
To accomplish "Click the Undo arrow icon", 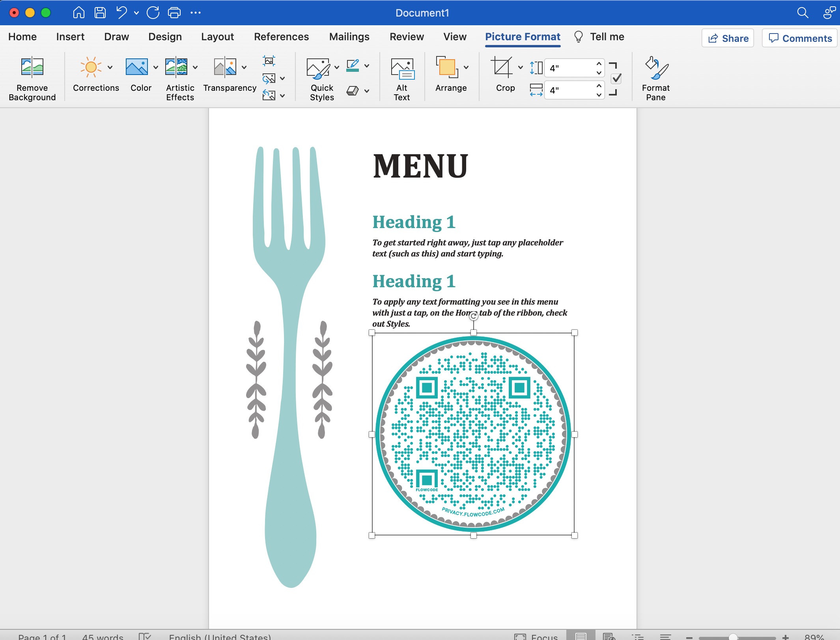I will (x=121, y=13).
